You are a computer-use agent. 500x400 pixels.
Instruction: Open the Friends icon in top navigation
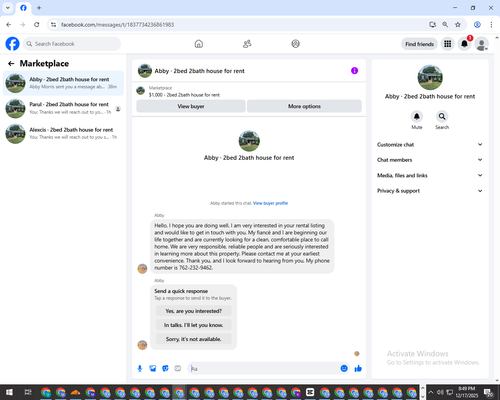coord(247,44)
